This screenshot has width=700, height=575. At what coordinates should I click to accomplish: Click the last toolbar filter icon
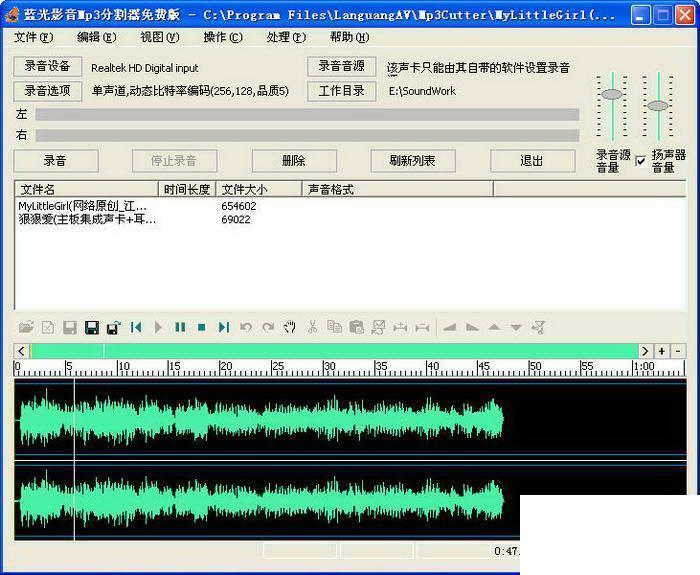click(x=538, y=328)
